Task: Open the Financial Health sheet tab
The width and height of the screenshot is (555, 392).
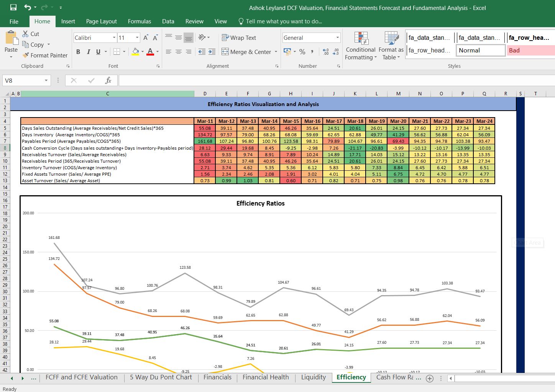Action: [x=266, y=377]
